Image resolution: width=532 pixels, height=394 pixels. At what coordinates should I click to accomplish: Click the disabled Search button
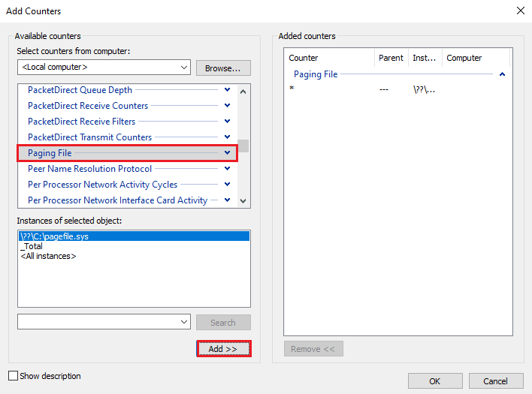point(223,322)
